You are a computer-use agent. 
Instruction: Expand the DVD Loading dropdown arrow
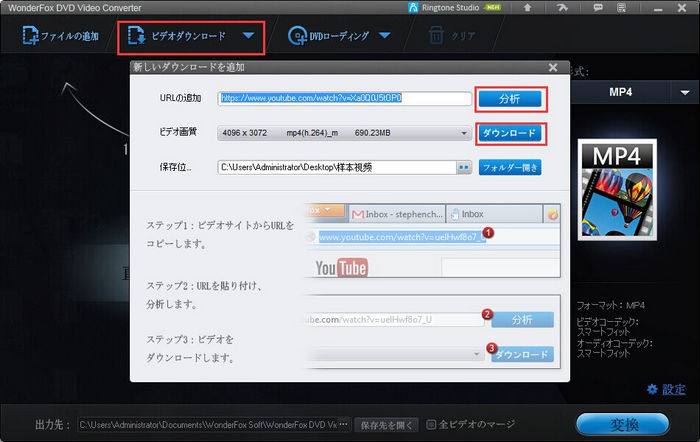click(385, 36)
